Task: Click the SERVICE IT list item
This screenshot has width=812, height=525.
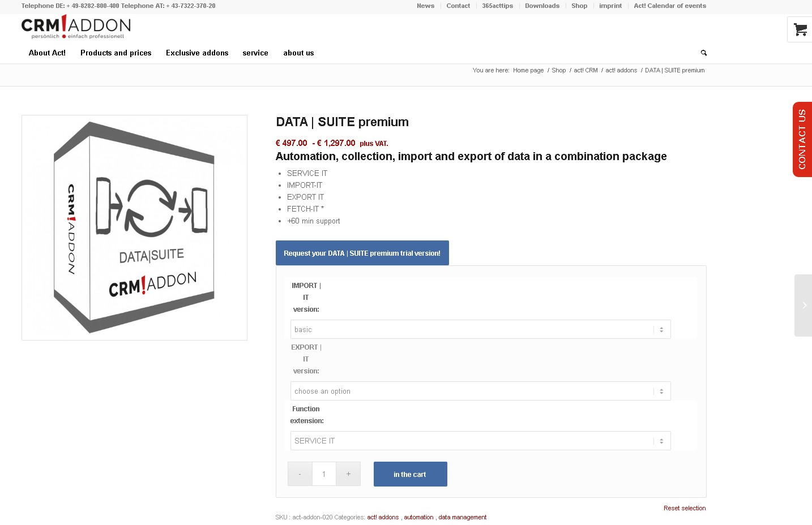Action: point(307,173)
